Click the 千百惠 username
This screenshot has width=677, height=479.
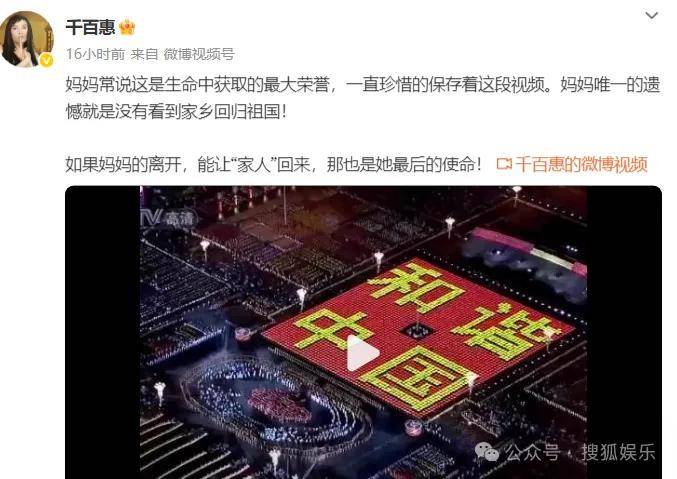(90, 28)
